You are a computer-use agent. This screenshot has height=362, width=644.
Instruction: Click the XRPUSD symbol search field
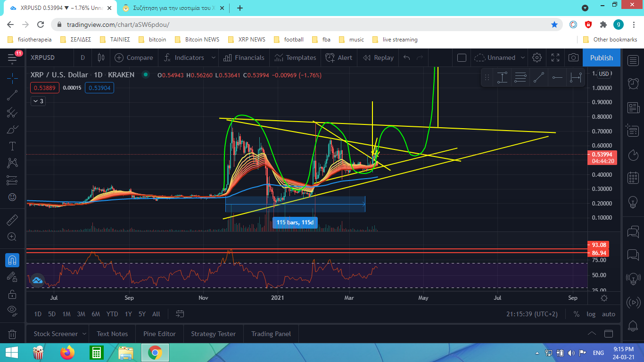(42, 58)
